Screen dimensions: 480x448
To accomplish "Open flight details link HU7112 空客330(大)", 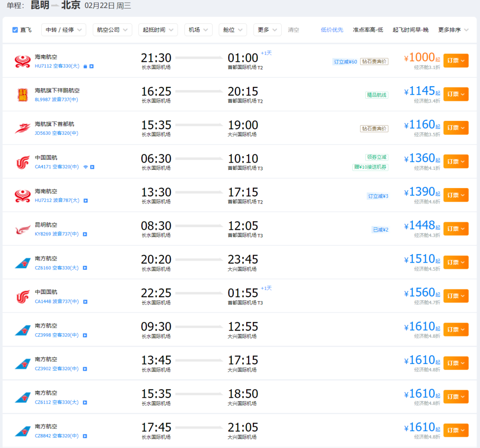I will pos(57,66).
